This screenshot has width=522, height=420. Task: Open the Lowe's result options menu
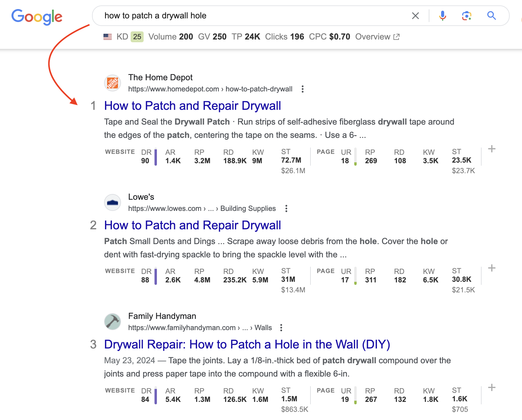pyautogui.click(x=286, y=208)
